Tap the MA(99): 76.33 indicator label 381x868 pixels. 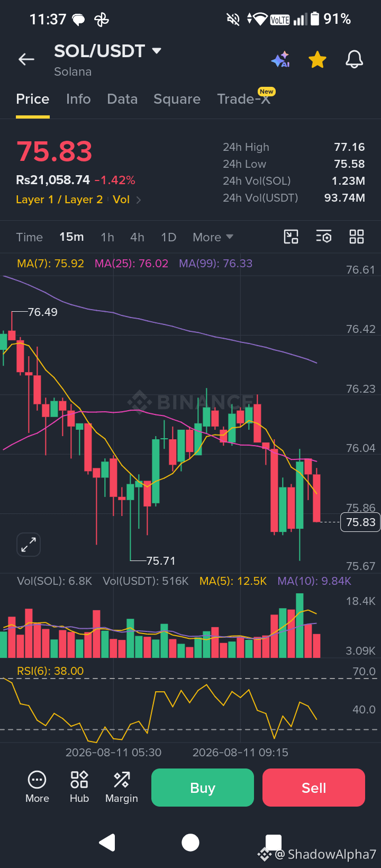pyautogui.click(x=215, y=264)
